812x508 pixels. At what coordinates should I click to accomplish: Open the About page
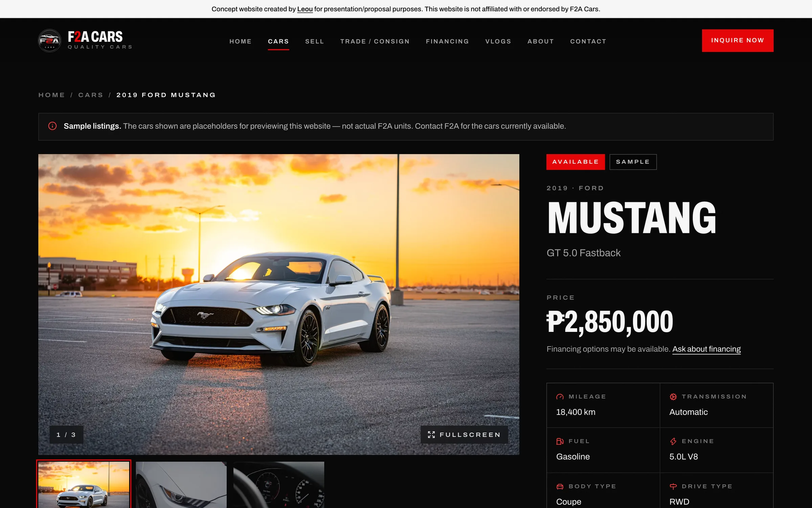pos(541,41)
